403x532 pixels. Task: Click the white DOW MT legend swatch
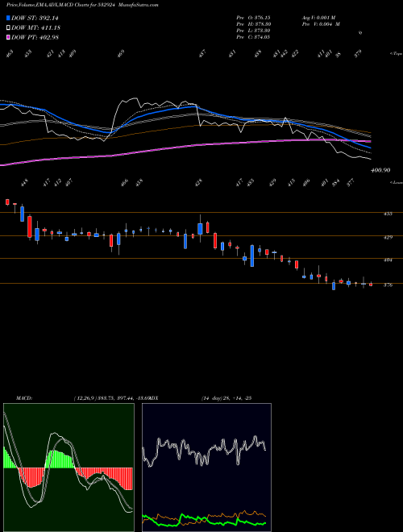pyautogui.click(x=8, y=27)
